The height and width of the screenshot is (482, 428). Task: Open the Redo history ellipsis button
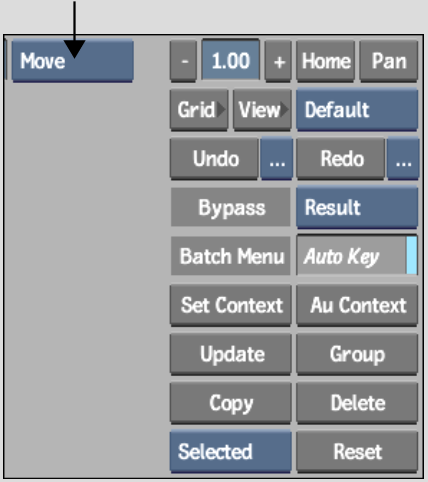pos(403,159)
